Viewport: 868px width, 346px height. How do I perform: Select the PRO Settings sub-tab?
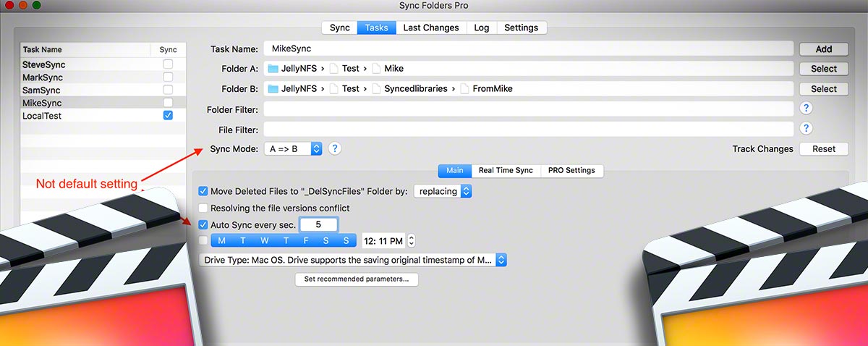pyautogui.click(x=571, y=171)
